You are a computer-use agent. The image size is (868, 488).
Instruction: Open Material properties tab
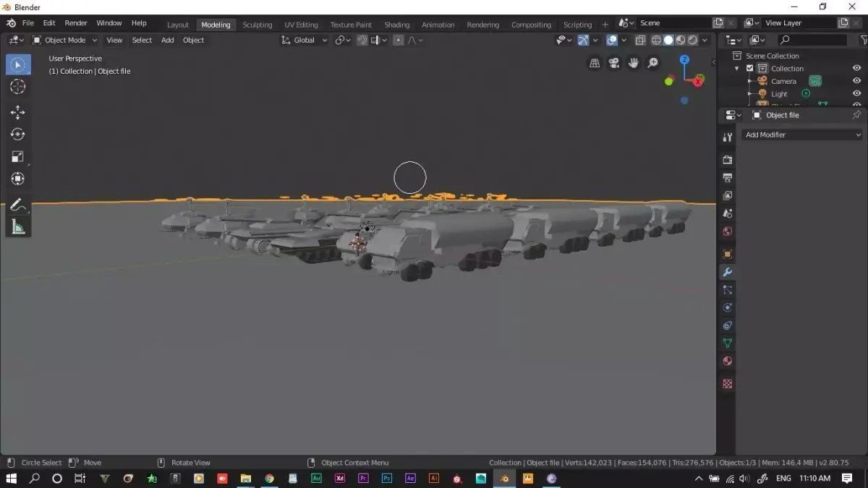pyautogui.click(x=728, y=361)
